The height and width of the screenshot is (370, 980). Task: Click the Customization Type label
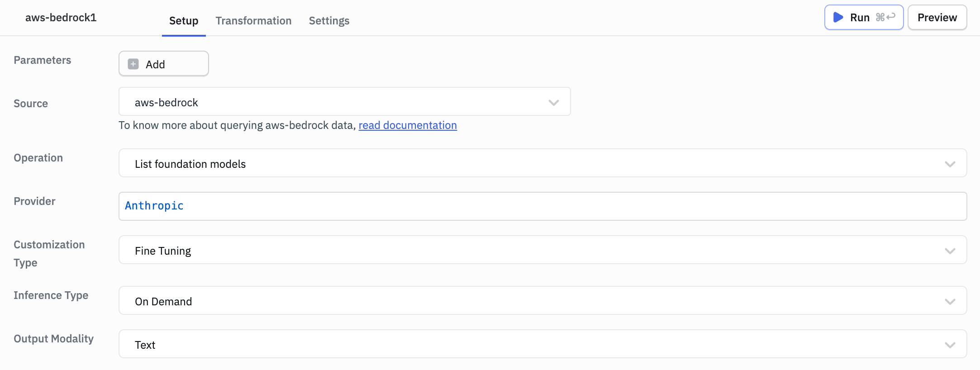click(x=49, y=254)
